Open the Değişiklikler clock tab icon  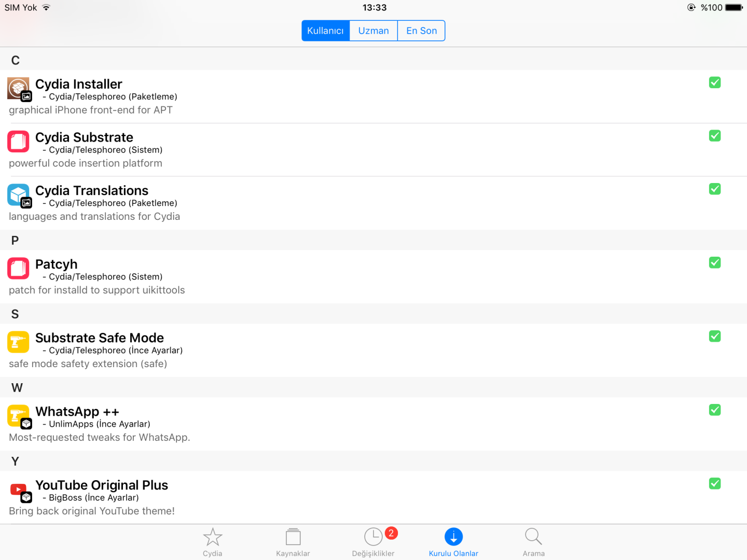374,537
